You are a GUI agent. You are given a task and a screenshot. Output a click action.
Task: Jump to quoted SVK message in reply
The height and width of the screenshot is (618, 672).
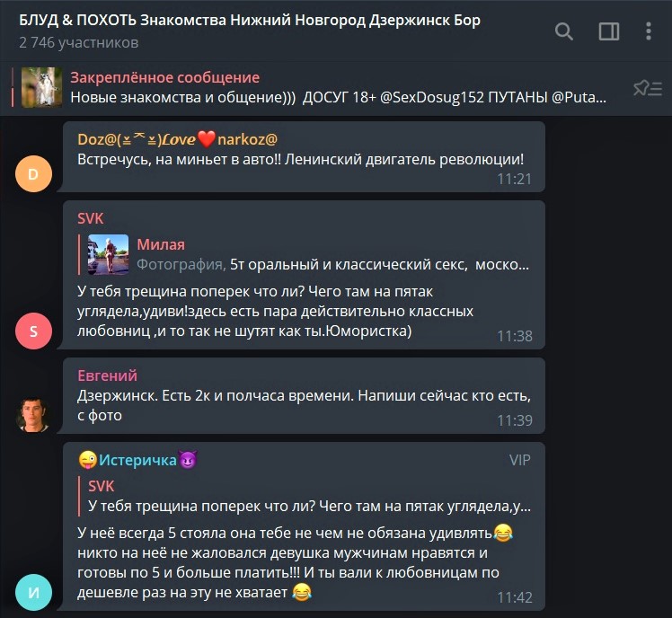305,496
